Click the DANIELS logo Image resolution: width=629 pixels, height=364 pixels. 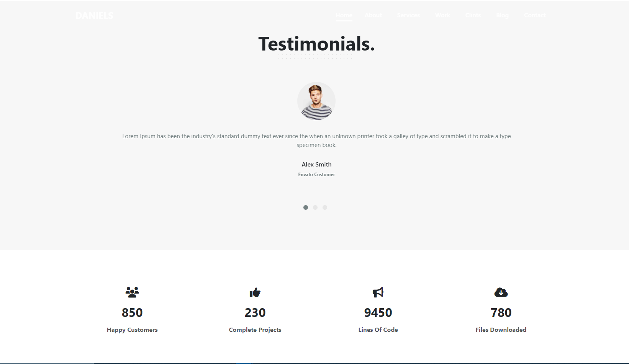click(94, 16)
